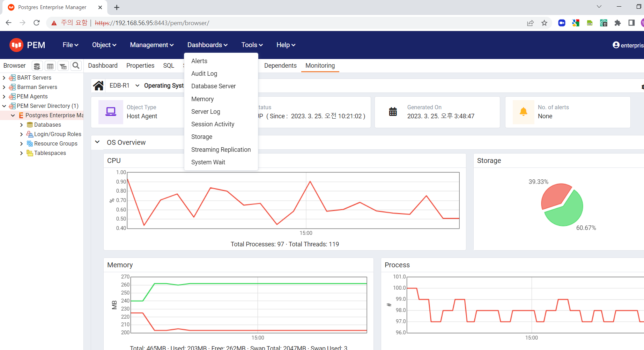
Task: Open a new browser tab
Action: (117, 7)
